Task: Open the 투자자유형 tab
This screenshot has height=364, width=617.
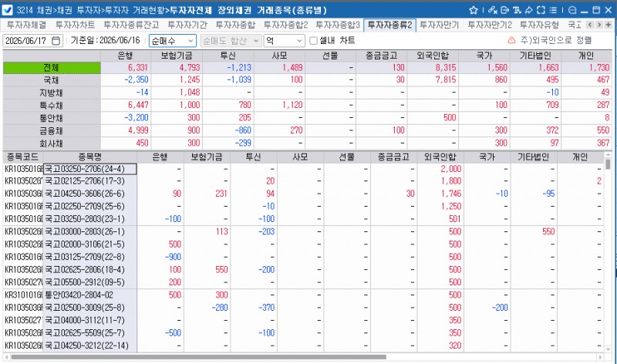Action: pos(539,25)
